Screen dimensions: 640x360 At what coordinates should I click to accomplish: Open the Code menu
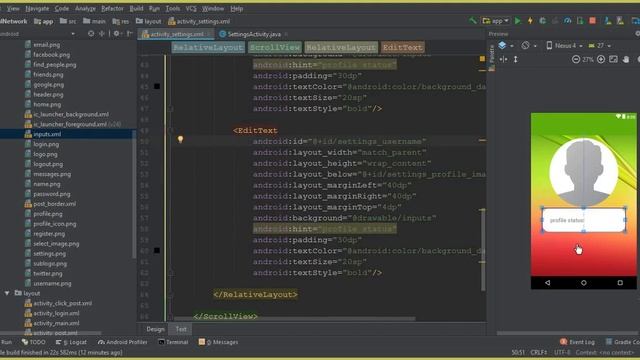(62, 8)
